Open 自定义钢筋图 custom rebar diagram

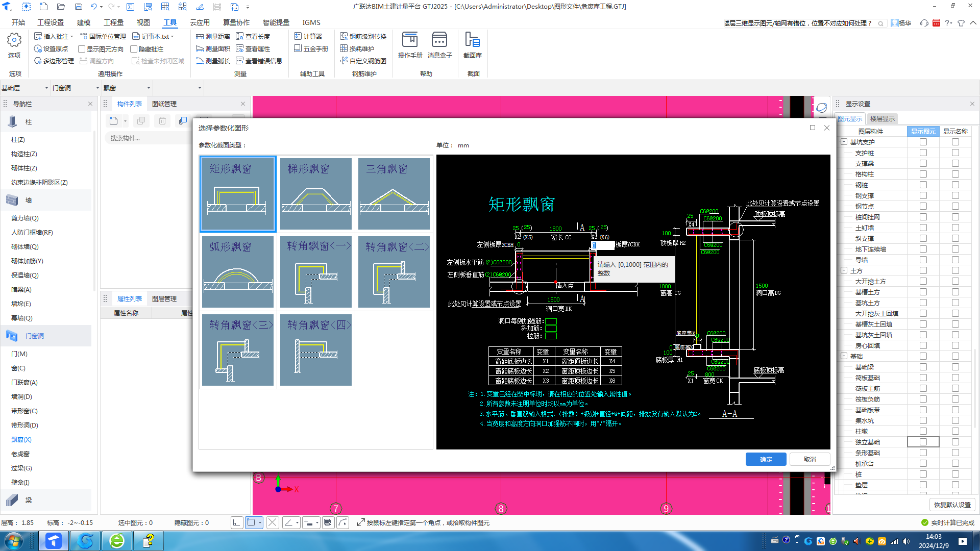point(363,61)
